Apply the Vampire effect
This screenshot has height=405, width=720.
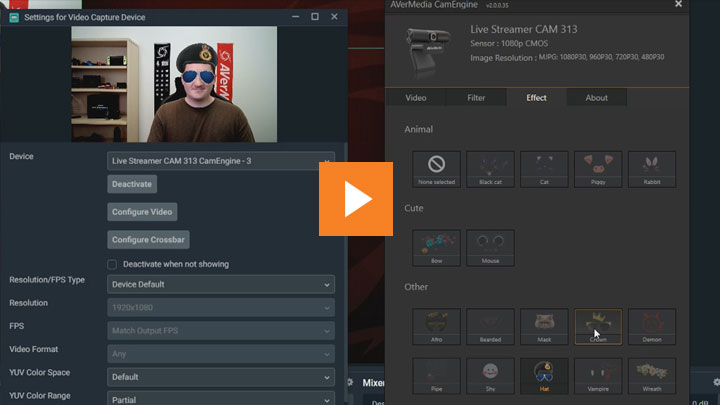(598, 376)
